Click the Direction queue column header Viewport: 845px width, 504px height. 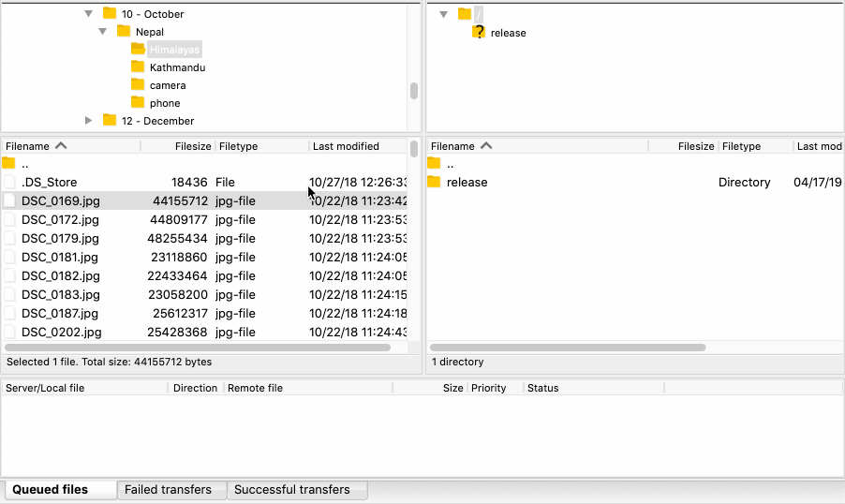(x=196, y=388)
